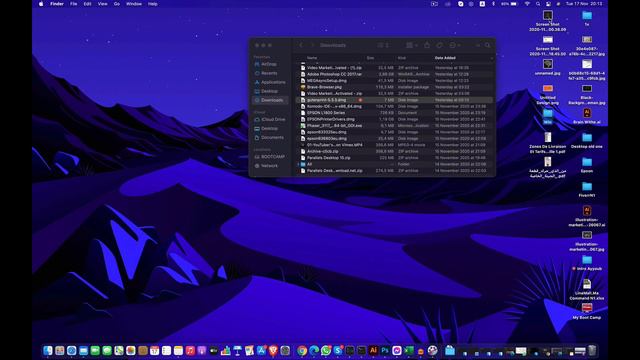Sort files by the Kind column

tap(402, 58)
